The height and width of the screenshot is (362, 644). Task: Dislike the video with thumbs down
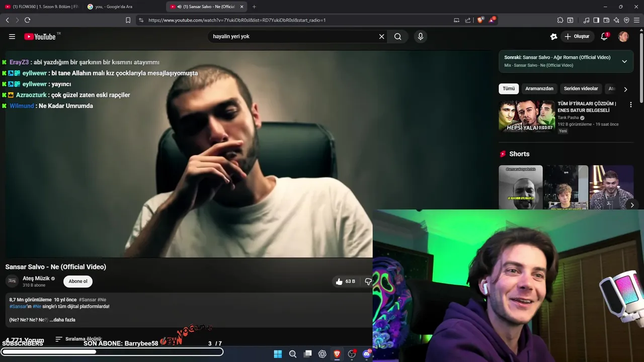368,282
